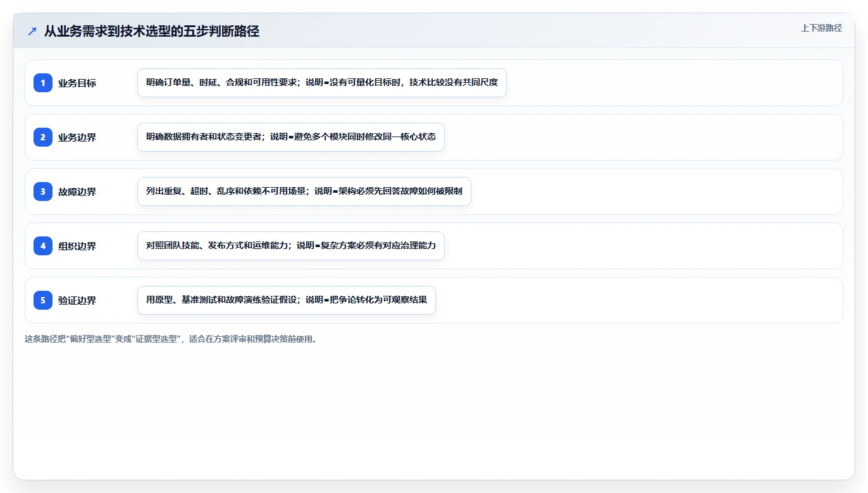Screen dimensions: 868x493
Task: Click the footnote beginning 这条路径把“偏好型选型”
Action: click(x=171, y=339)
